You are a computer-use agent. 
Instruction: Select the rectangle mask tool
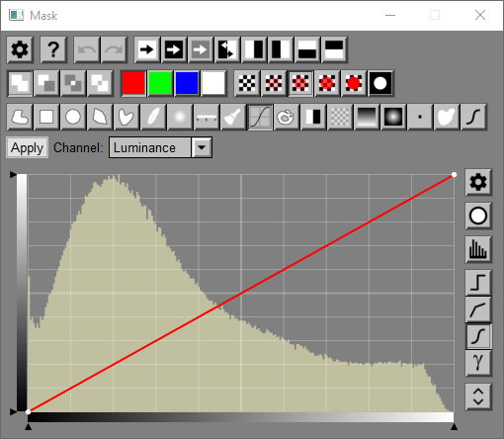coord(46,117)
